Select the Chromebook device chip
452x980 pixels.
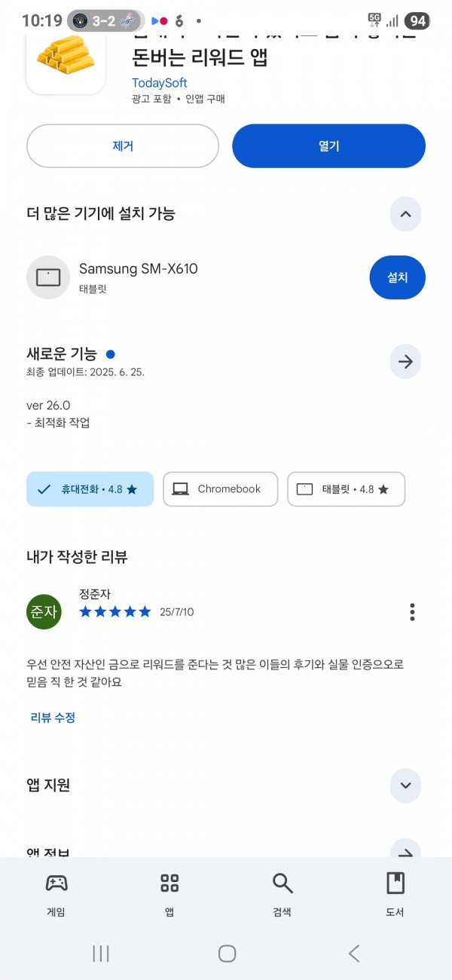pos(220,489)
